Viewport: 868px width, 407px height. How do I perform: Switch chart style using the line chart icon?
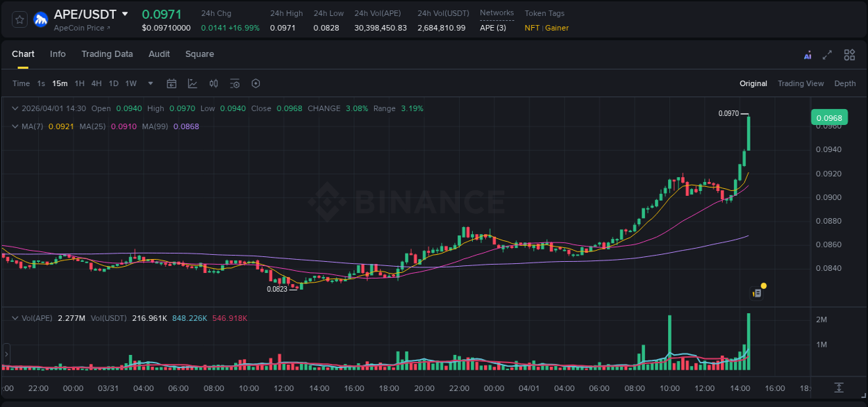[192, 83]
